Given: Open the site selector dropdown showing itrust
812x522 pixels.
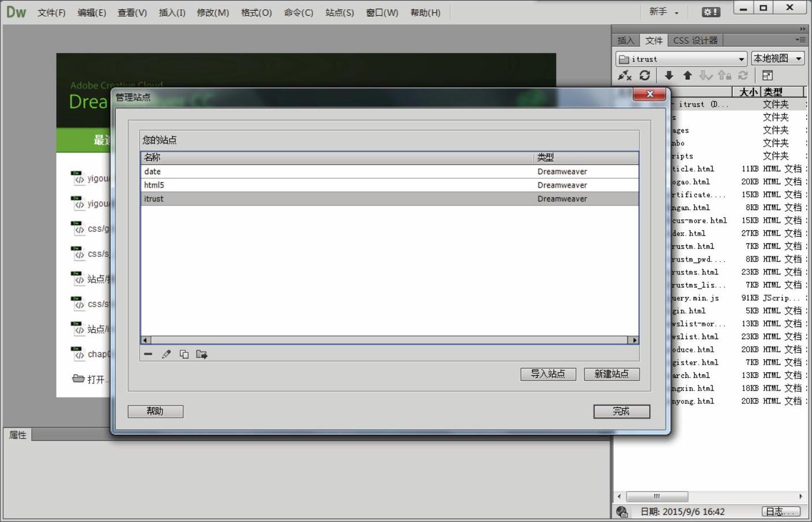Looking at the screenshot, I should [681, 59].
